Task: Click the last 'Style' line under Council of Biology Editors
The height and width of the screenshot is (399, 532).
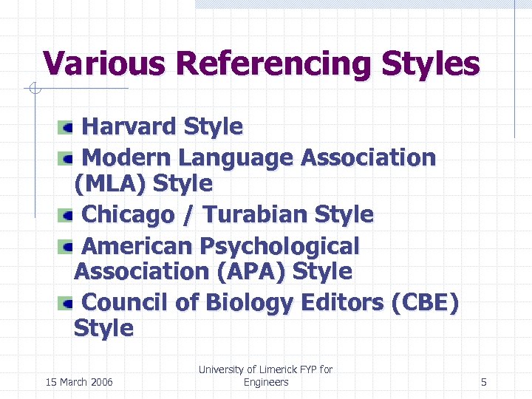Action: [104, 328]
